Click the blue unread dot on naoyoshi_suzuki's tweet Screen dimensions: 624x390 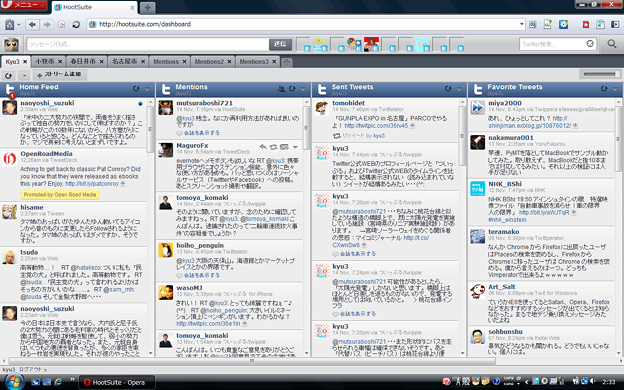[x=140, y=103]
